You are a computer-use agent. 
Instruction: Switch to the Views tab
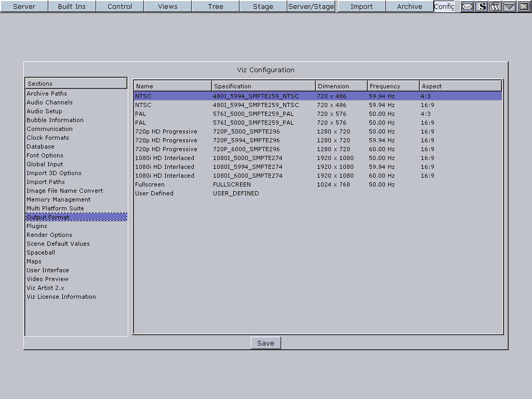pos(167,6)
